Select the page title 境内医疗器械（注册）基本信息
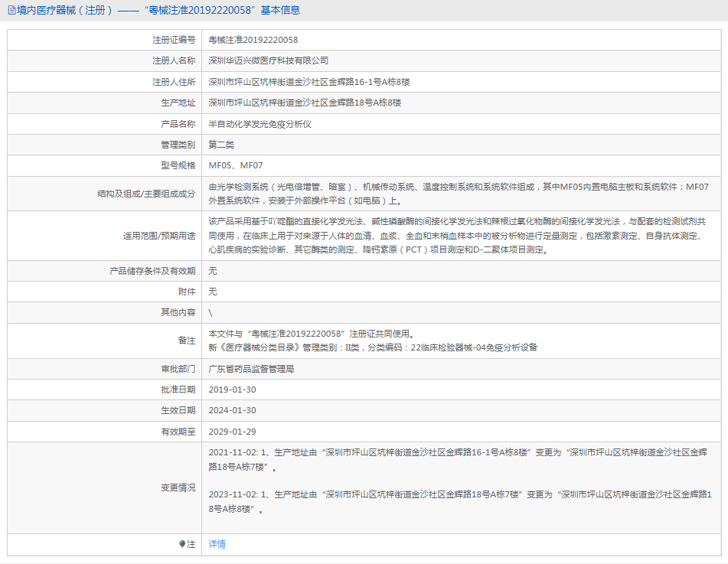The image size is (728, 564). [x=158, y=10]
